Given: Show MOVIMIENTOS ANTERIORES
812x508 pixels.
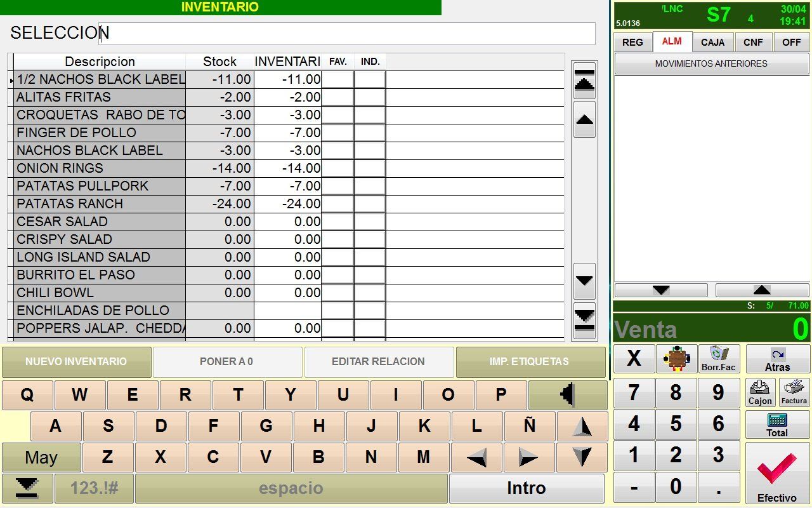Looking at the screenshot, I should [712, 63].
